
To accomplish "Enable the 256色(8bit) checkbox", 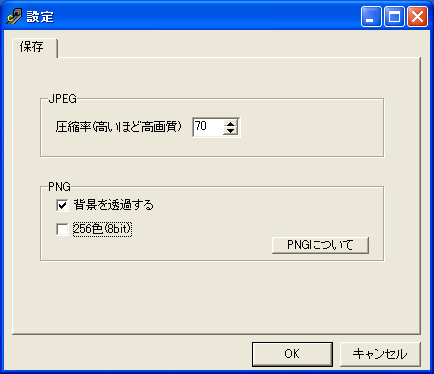I will click(x=62, y=229).
